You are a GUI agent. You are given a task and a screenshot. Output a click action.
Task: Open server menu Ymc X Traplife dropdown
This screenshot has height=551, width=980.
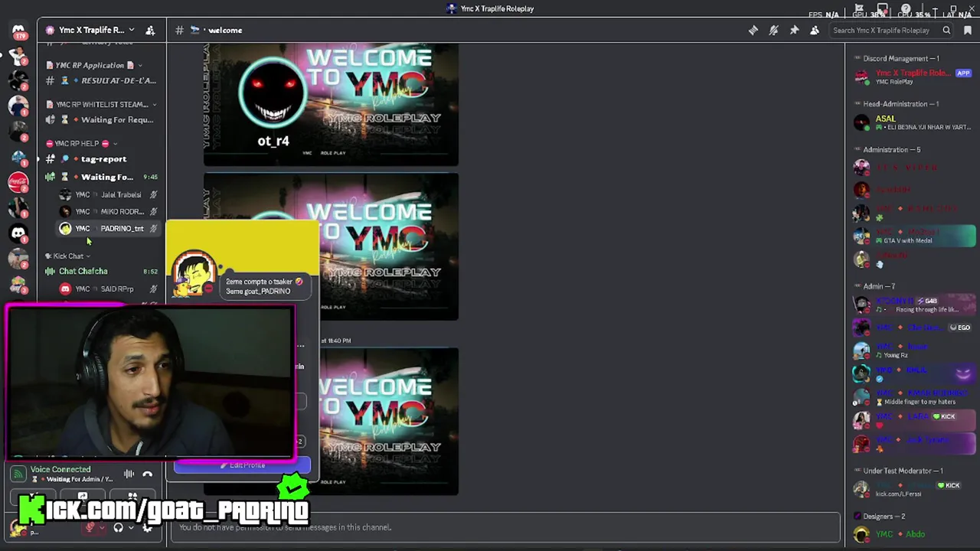(x=90, y=30)
